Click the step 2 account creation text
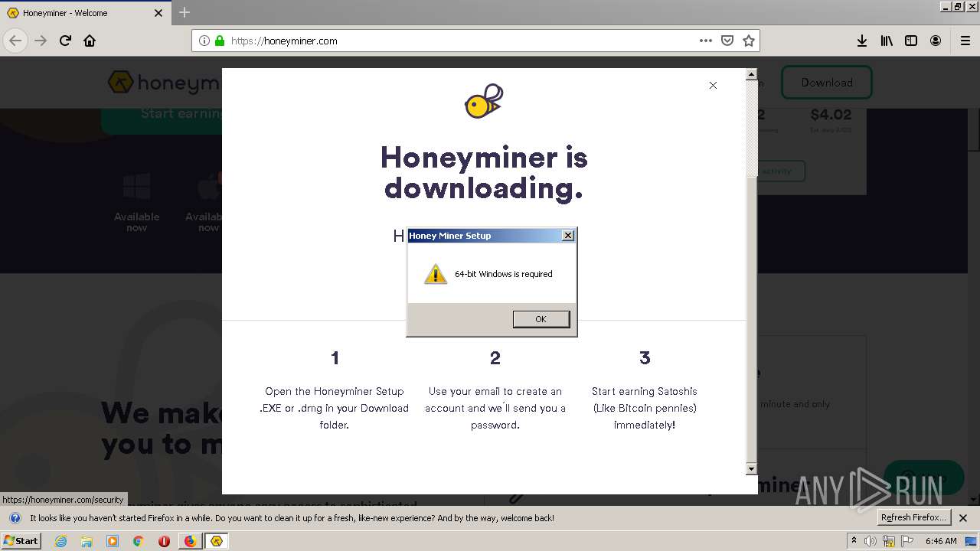The image size is (980, 551). click(x=495, y=408)
